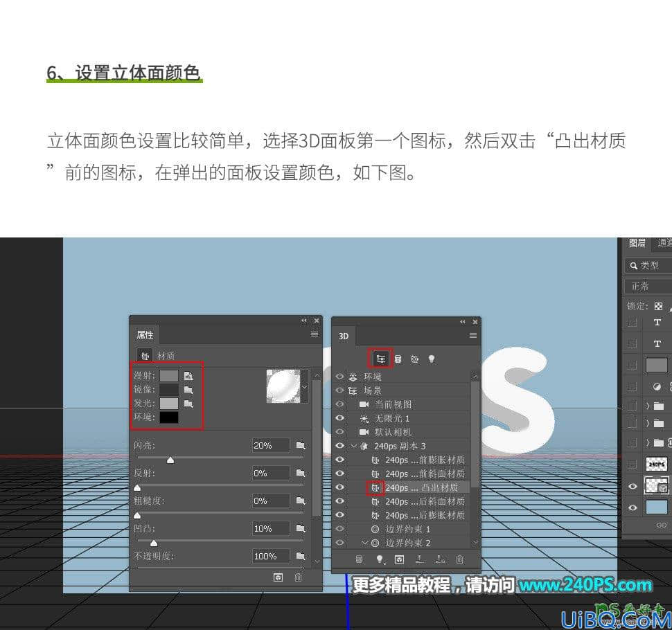Click move to ground plane icon in 3D panel

pyautogui.click(x=420, y=559)
